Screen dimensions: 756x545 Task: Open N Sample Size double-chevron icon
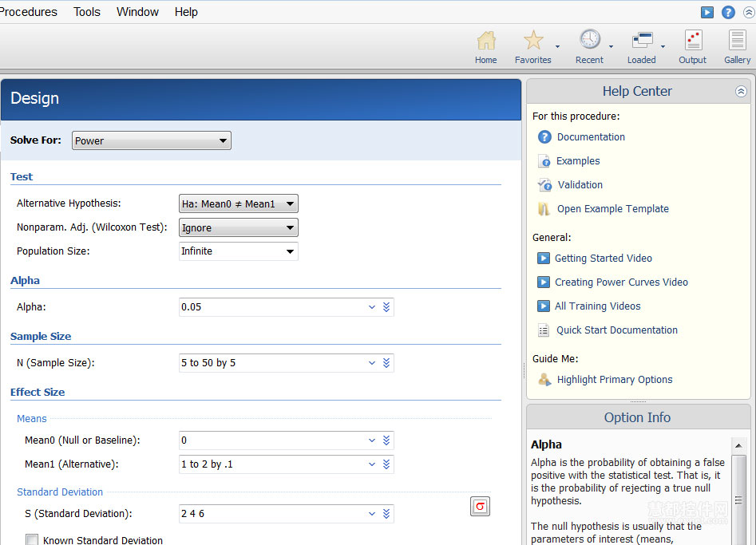point(386,363)
